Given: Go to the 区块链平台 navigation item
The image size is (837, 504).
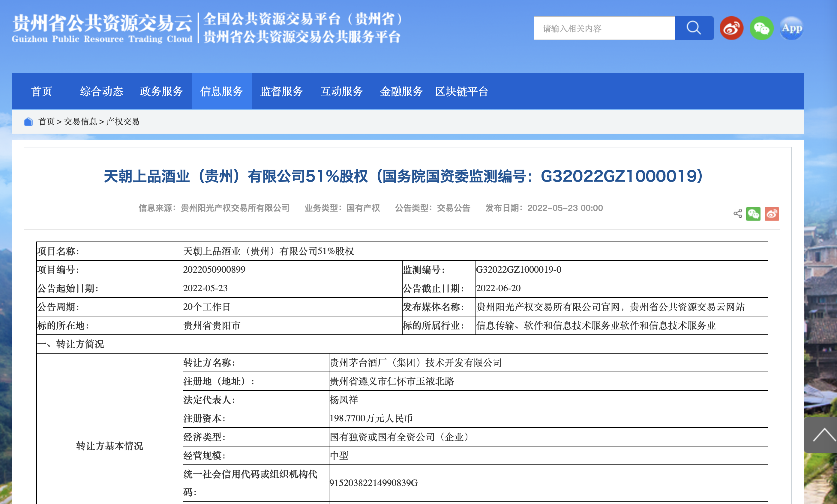Looking at the screenshot, I should tap(461, 91).
